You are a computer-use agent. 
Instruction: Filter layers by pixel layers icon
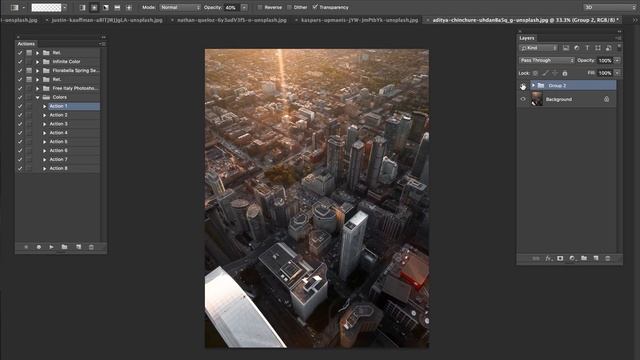point(566,48)
